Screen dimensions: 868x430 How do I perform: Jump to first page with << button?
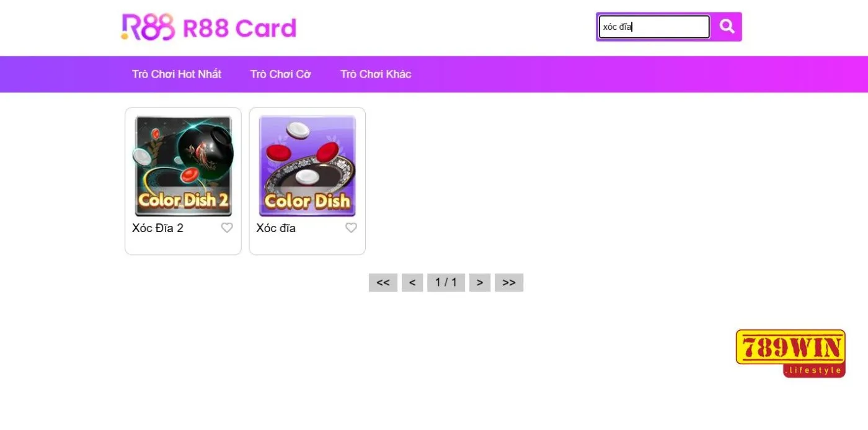click(x=383, y=282)
